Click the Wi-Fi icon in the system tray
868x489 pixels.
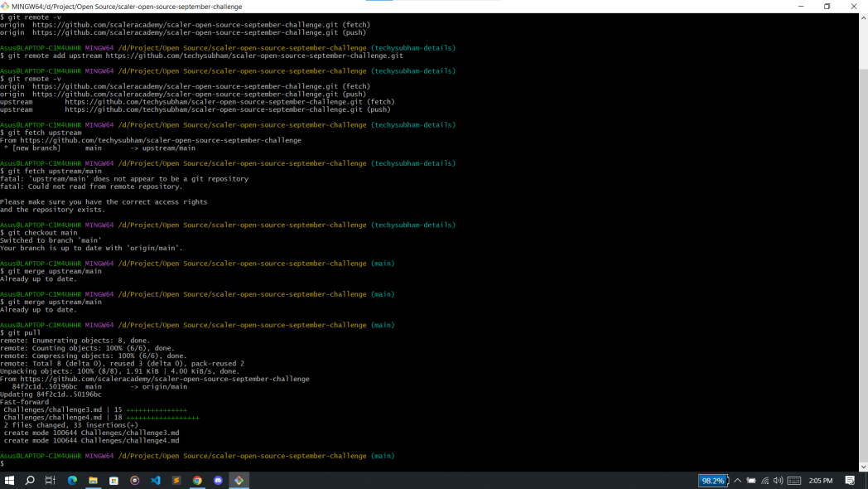pyautogui.click(x=765, y=480)
